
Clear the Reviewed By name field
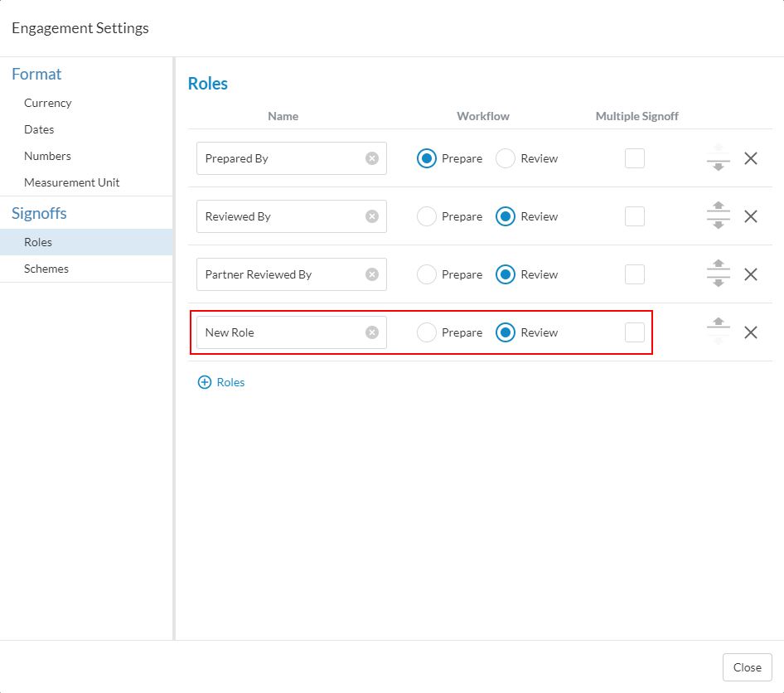click(372, 216)
